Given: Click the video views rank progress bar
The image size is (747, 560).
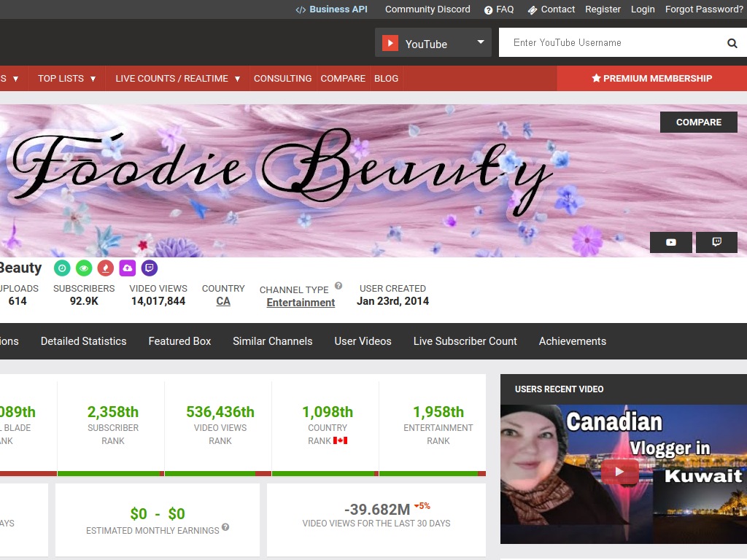Looking at the screenshot, I should click(x=218, y=474).
